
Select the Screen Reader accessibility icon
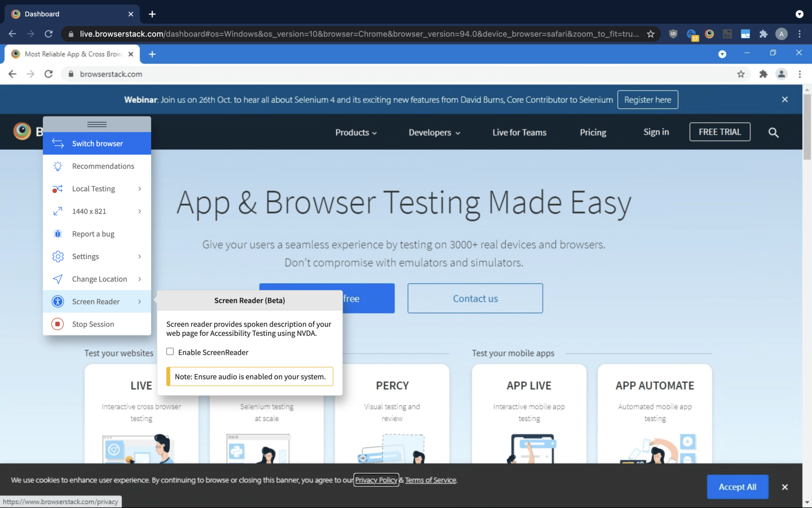57,301
